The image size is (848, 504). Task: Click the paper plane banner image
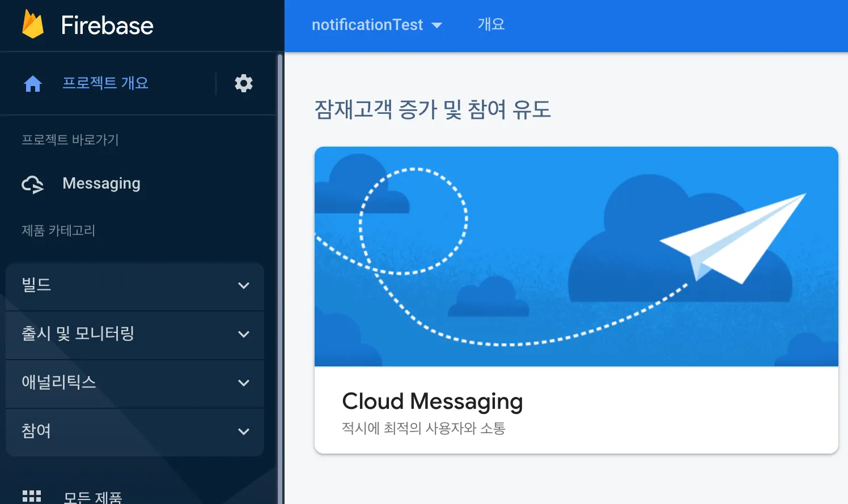tap(576, 257)
